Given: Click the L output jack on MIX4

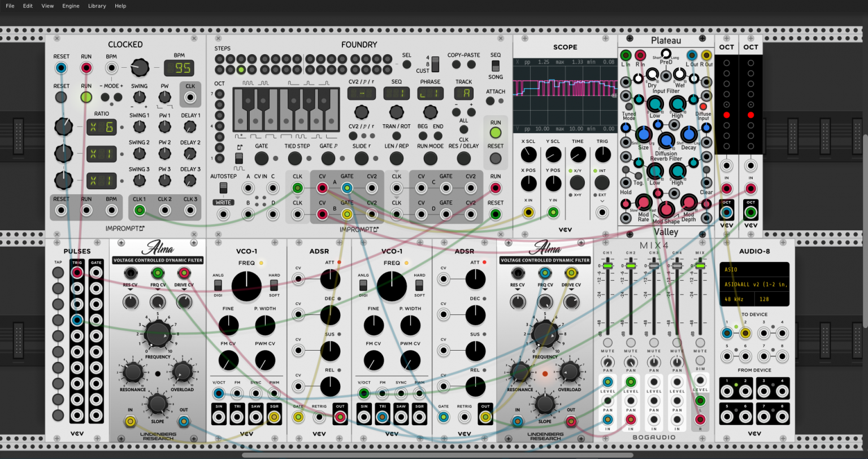Looking at the screenshot, I should pyautogui.click(x=700, y=401).
